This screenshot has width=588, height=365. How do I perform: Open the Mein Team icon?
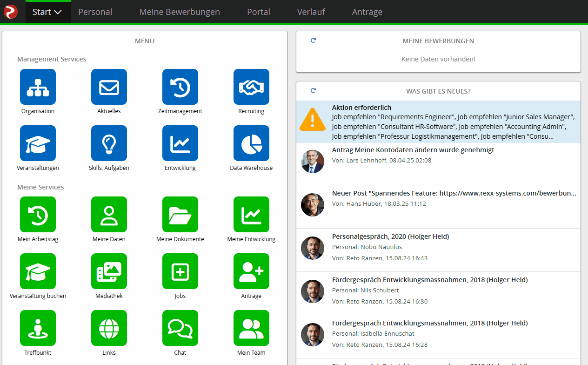pos(251,328)
